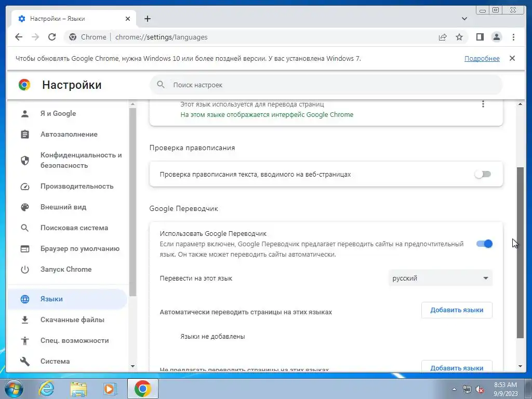This screenshot has width=532, height=399.
Task: Click the grayed-out forward arrow
Action: point(35,37)
